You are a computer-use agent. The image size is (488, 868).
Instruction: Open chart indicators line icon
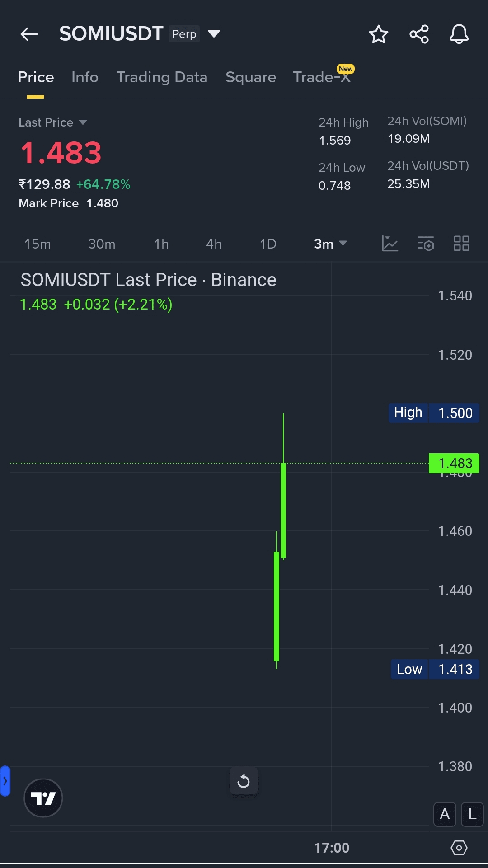tap(389, 244)
